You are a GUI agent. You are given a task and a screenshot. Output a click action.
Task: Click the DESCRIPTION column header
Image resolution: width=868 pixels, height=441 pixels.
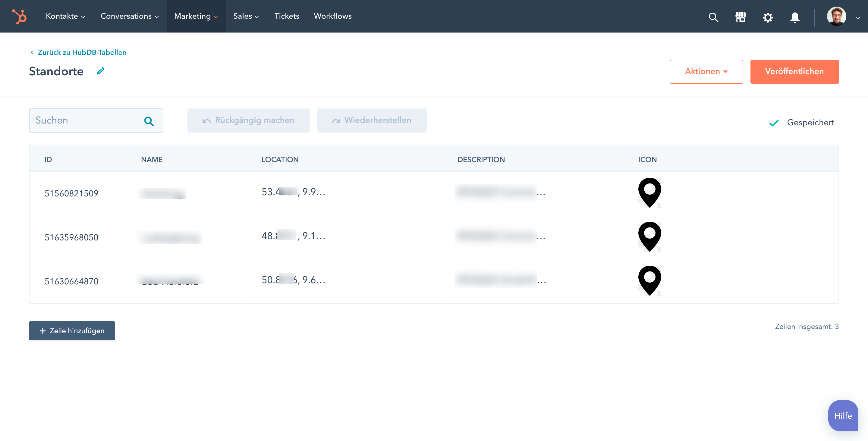[481, 159]
